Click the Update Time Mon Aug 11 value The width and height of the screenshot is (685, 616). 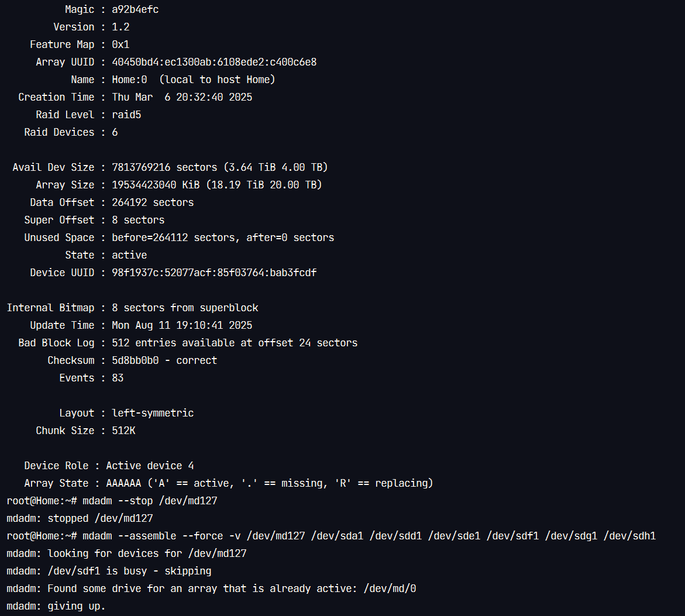[x=182, y=325]
